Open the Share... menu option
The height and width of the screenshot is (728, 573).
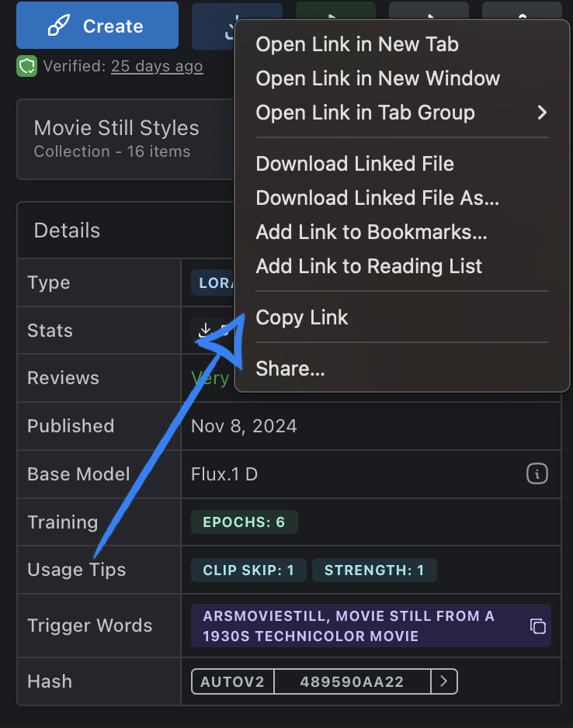290,369
